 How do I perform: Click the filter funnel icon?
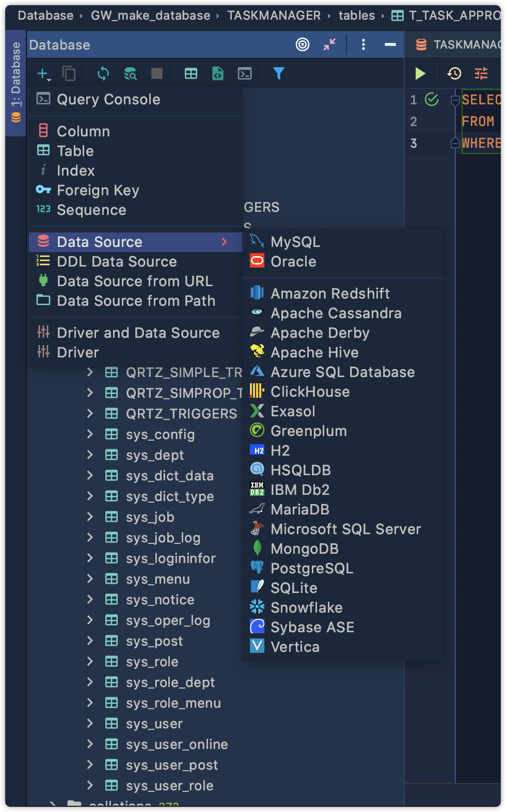[279, 74]
